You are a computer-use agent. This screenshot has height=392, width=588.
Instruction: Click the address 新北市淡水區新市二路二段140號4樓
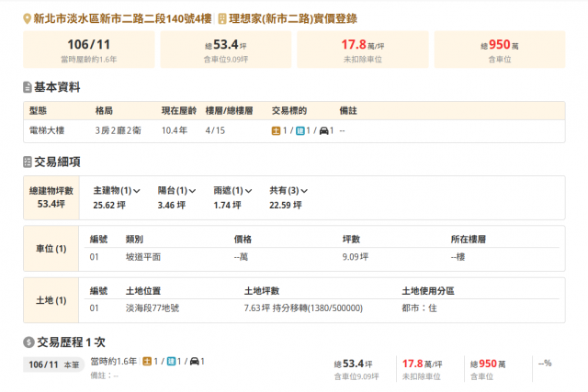(122, 18)
